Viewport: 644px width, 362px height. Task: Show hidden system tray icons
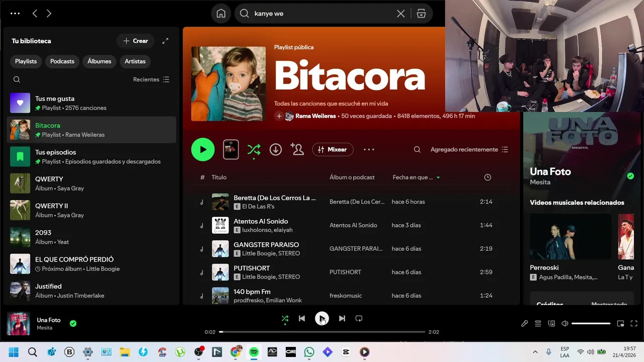(535, 352)
